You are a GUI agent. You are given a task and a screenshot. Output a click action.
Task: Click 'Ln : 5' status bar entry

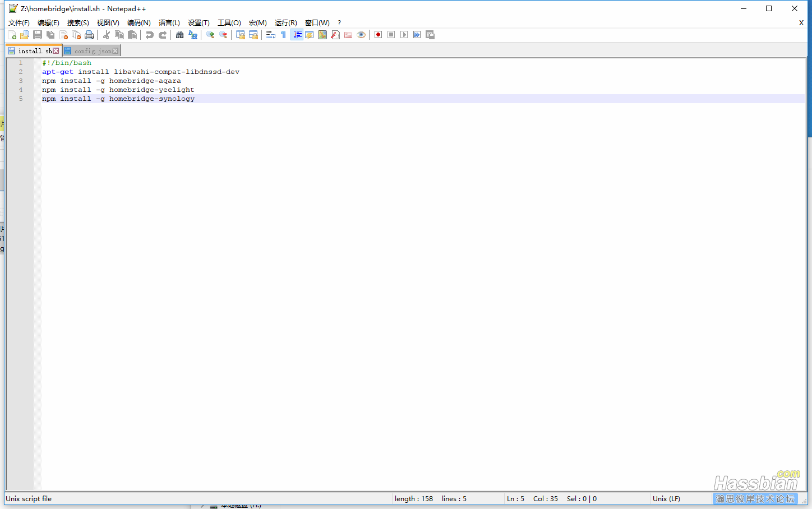516,498
